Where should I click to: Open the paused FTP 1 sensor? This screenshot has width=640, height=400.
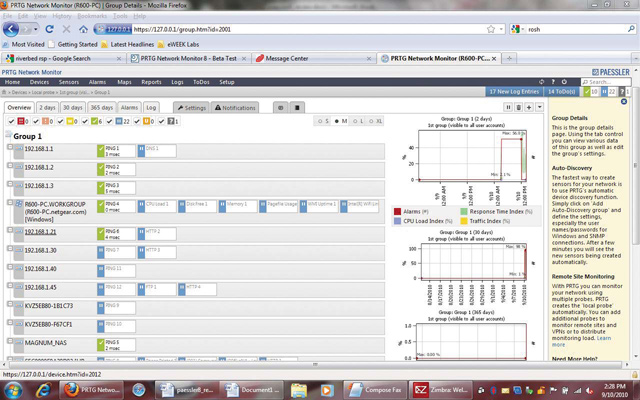[x=157, y=289]
